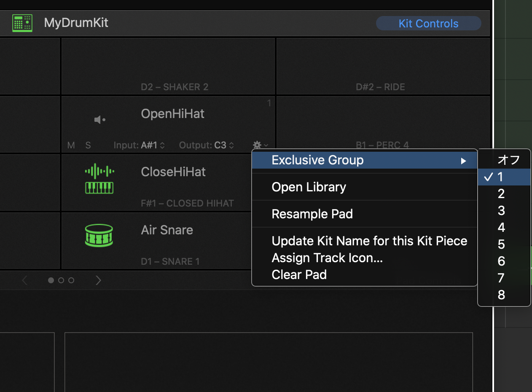The height and width of the screenshot is (392, 532).
Task: Click the speaker icon on the OpenHiHat pad
Action: (100, 120)
